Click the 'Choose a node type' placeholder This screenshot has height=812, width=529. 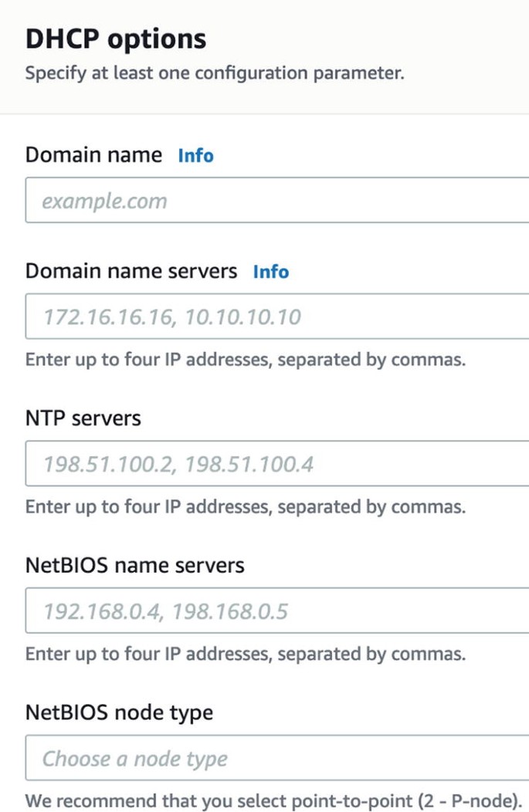tap(134, 759)
